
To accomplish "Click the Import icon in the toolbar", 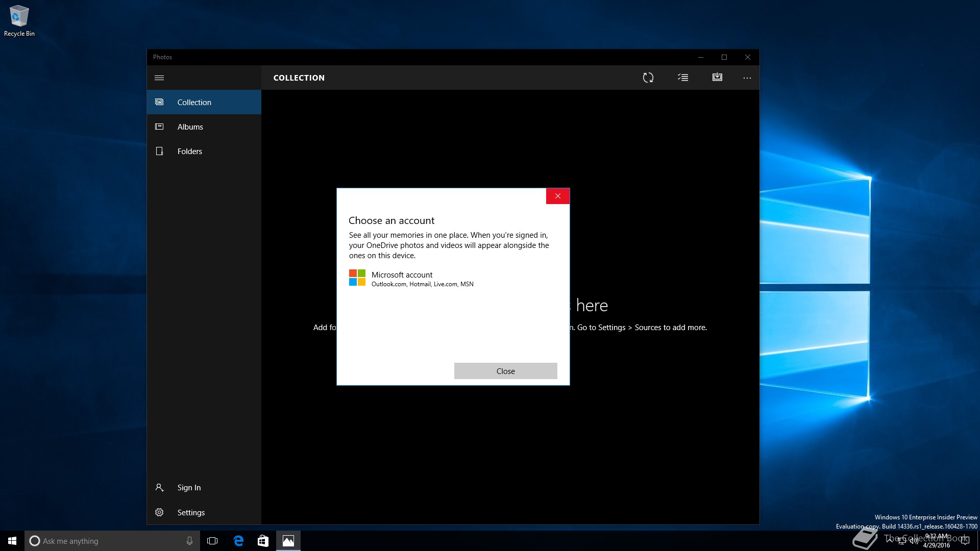I will tap(717, 77).
